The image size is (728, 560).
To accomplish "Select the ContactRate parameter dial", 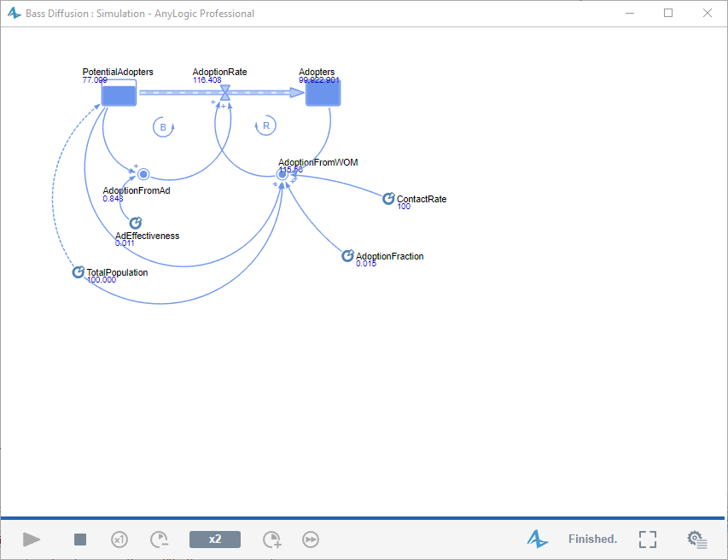I will (x=388, y=197).
